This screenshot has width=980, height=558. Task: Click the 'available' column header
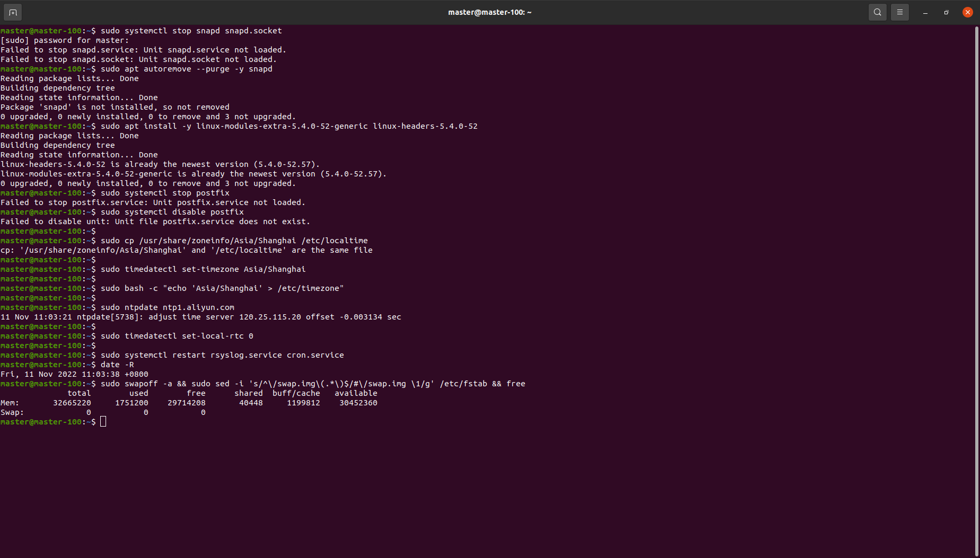tap(356, 393)
